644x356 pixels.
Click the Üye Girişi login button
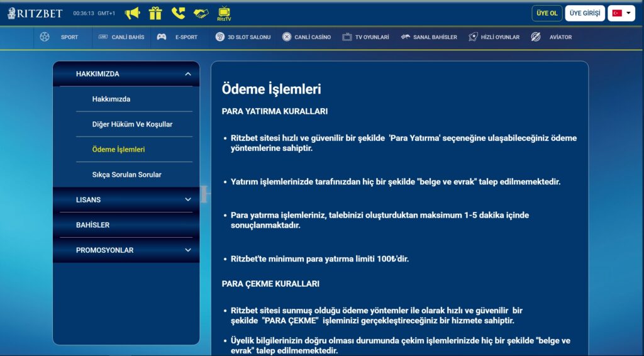(585, 13)
